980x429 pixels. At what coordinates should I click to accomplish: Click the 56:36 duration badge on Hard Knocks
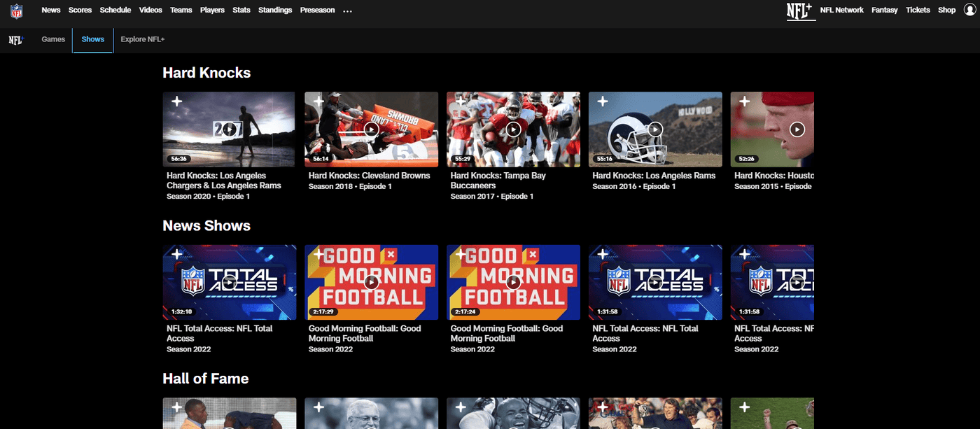click(179, 158)
